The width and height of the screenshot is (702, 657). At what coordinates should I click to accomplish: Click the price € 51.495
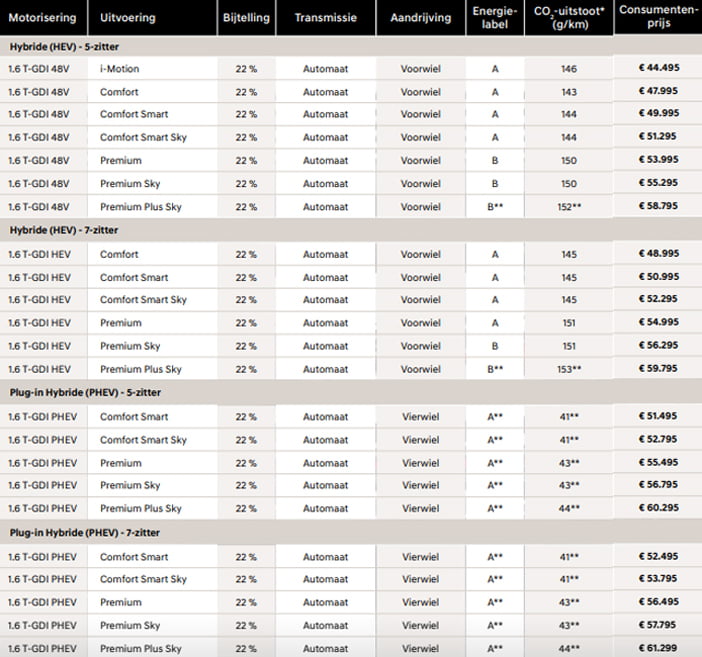[658, 416]
